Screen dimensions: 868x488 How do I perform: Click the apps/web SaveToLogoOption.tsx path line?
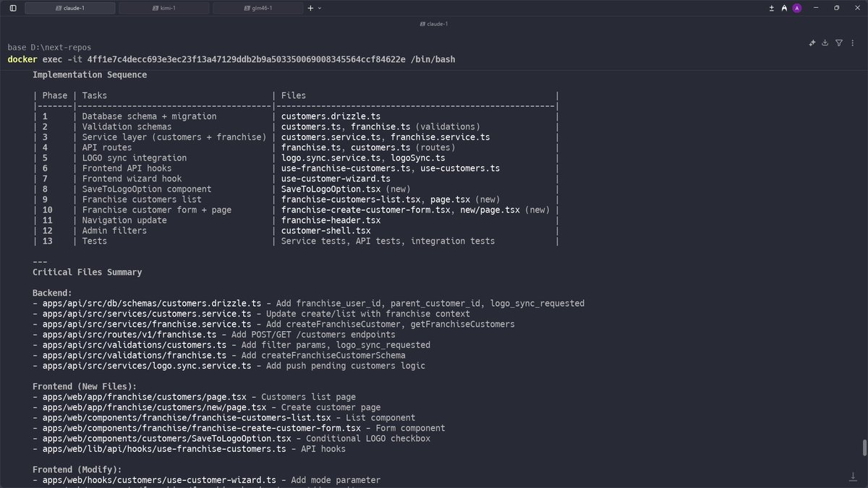[231, 439]
